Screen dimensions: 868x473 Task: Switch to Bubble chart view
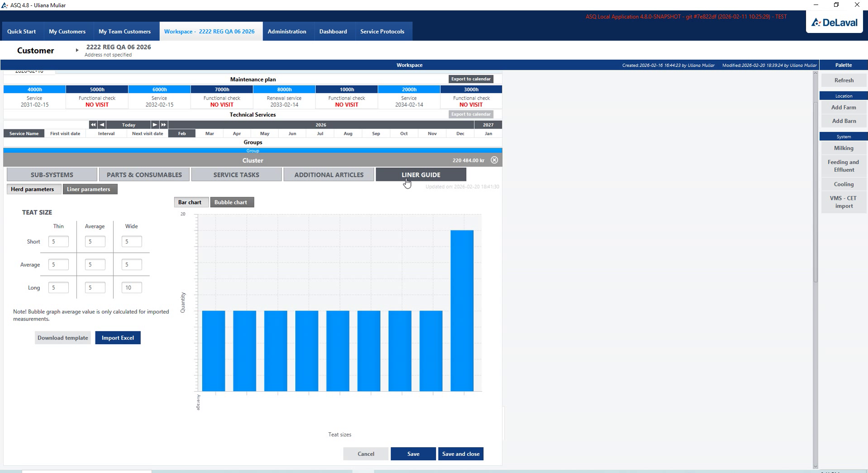[232, 202]
